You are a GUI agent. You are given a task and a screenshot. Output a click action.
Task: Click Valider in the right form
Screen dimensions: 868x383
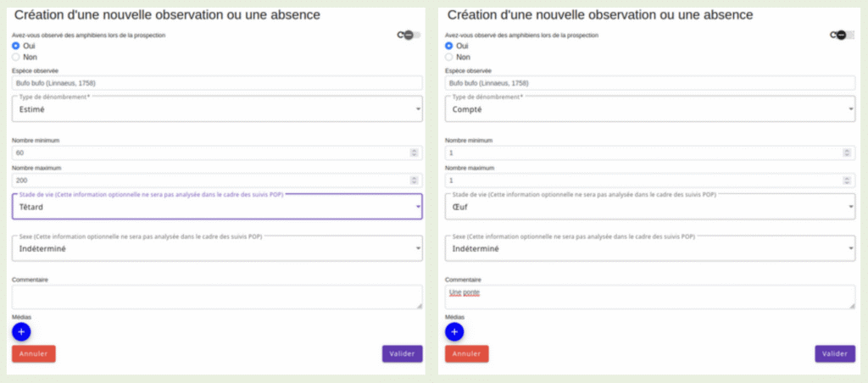(x=835, y=353)
